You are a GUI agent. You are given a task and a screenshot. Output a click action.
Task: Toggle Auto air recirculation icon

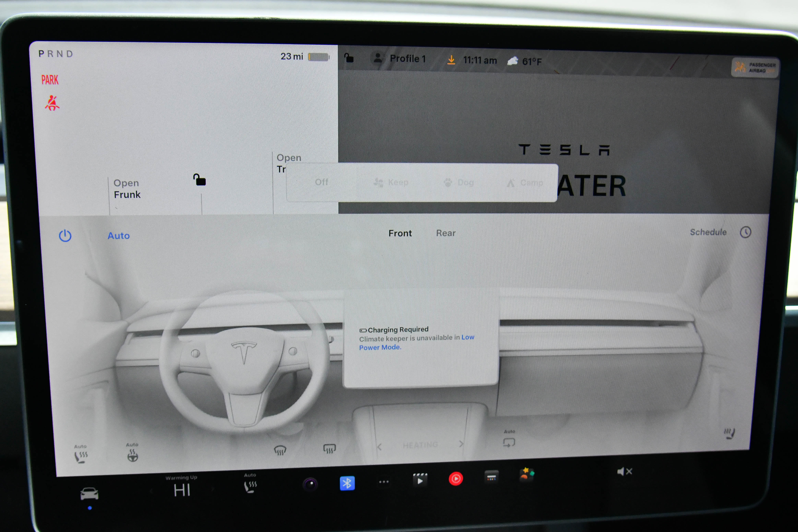pyautogui.click(x=509, y=439)
